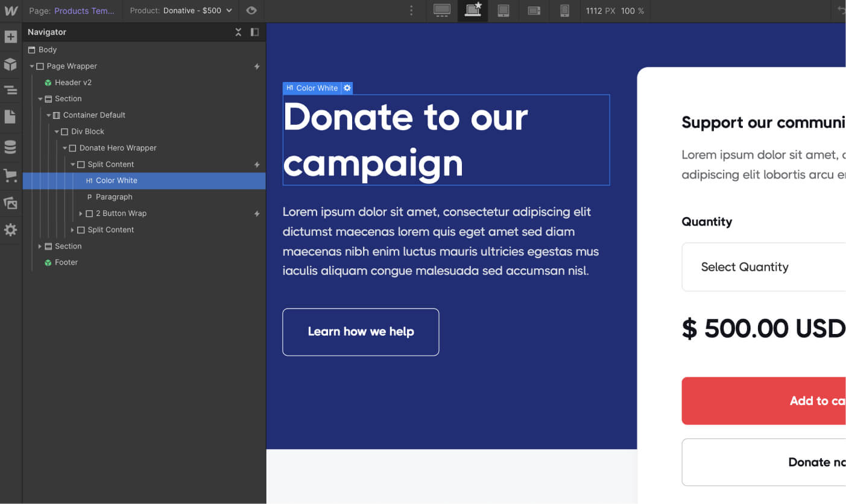Collapse all items in the Navigator

point(238,32)
